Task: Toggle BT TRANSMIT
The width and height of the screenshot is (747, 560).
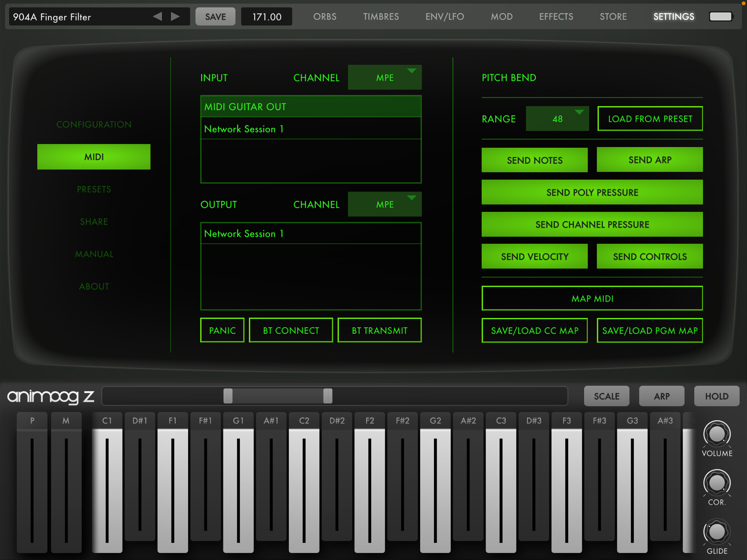Action: [x=380, y=330]
